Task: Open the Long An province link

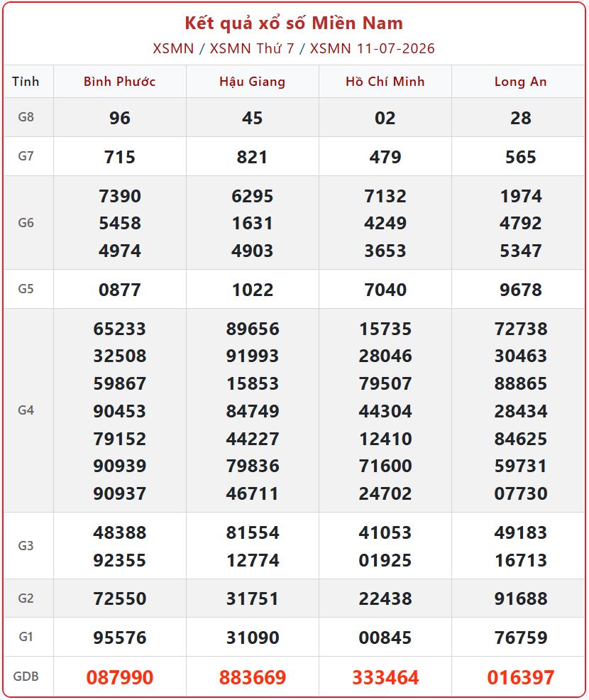Action: 520,82
